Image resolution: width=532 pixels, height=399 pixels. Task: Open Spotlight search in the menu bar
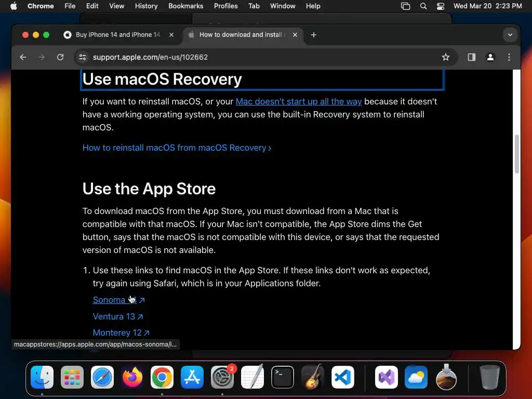point(423,6)
